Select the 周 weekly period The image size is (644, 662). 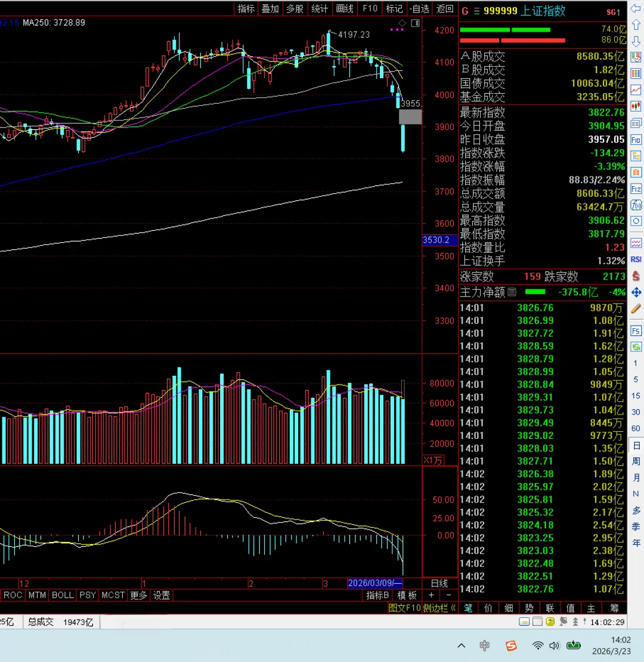point(636,462)
